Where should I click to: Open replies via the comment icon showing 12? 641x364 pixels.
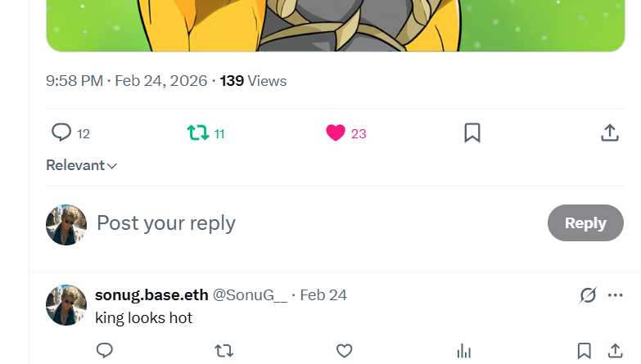click(x=70, y=133)
